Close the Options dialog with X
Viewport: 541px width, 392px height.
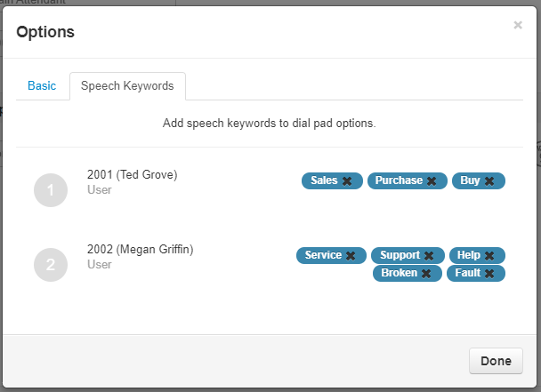518,25
